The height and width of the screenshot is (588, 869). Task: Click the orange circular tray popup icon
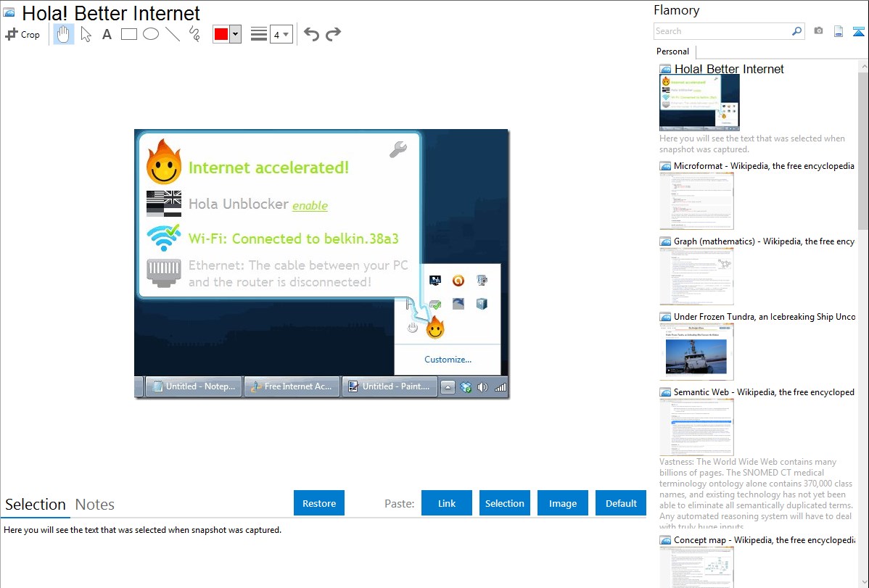[x=458, y=281]
